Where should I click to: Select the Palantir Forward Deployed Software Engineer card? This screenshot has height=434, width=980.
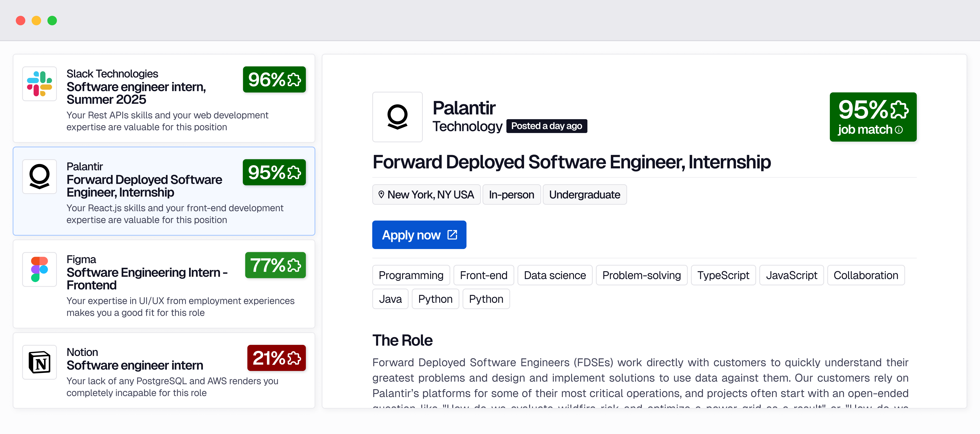pyautogui.click(x=164, y=191)
